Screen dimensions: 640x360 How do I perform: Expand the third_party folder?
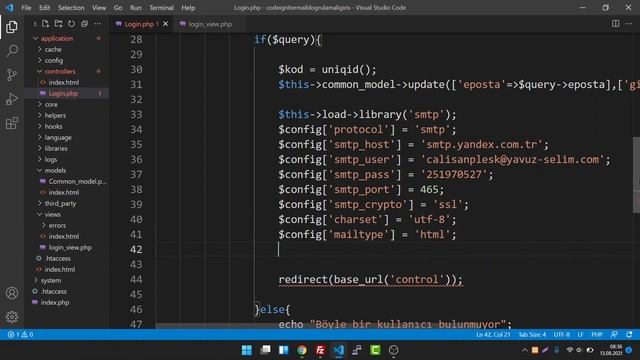(x=60, y=203)
